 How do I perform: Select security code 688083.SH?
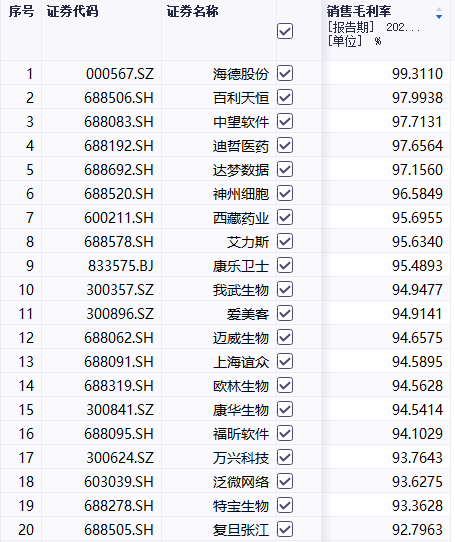click(x=119, y=122)
